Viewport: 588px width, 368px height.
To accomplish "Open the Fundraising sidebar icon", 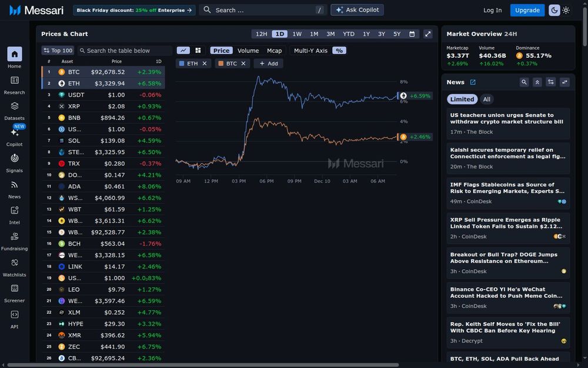I will pyautogui.click(x=14, y=237).
